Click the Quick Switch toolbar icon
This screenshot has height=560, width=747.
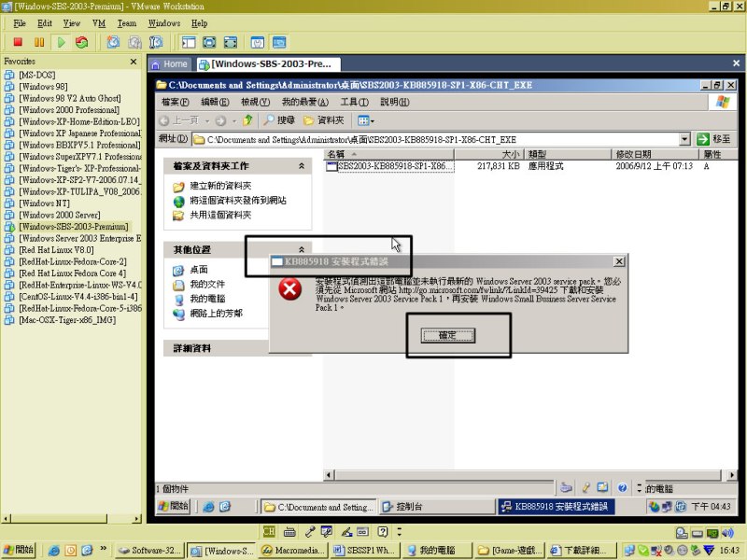tap(231, 42)
